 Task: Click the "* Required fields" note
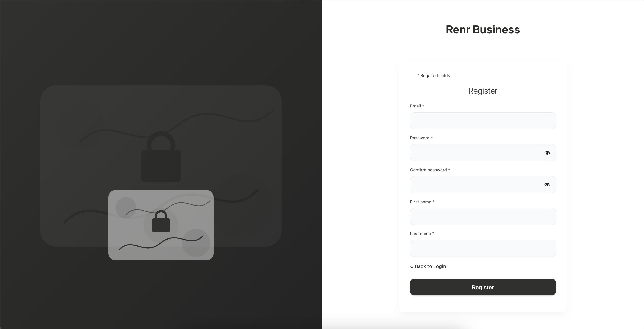[x=433, y=76]
